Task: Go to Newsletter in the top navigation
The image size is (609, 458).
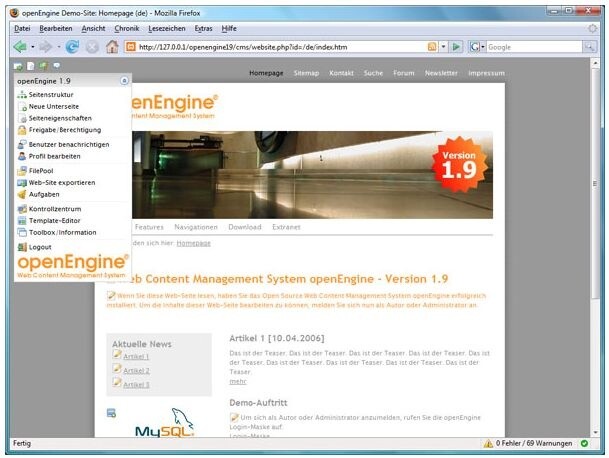Action: [441, 73]
